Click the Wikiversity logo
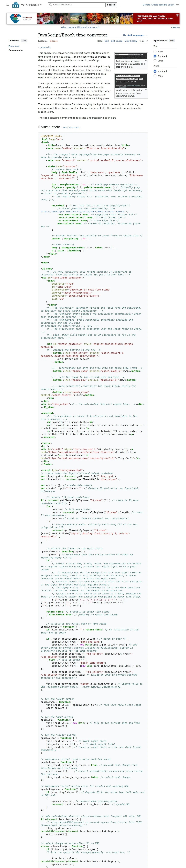The image size is (186, 868). [27, 5]
